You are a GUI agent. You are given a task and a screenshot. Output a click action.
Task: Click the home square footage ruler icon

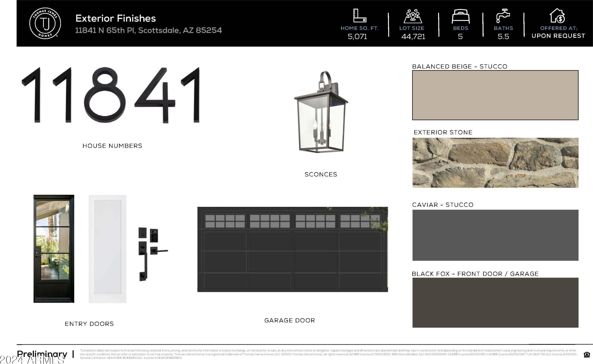pos(360,16)
